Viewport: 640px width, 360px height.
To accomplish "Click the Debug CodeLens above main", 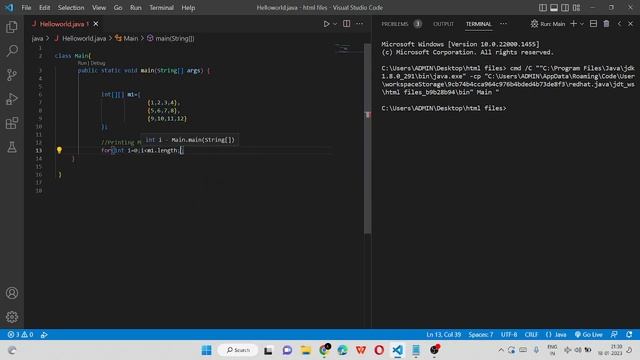I will pyautogui.click(x=98, y=63).
